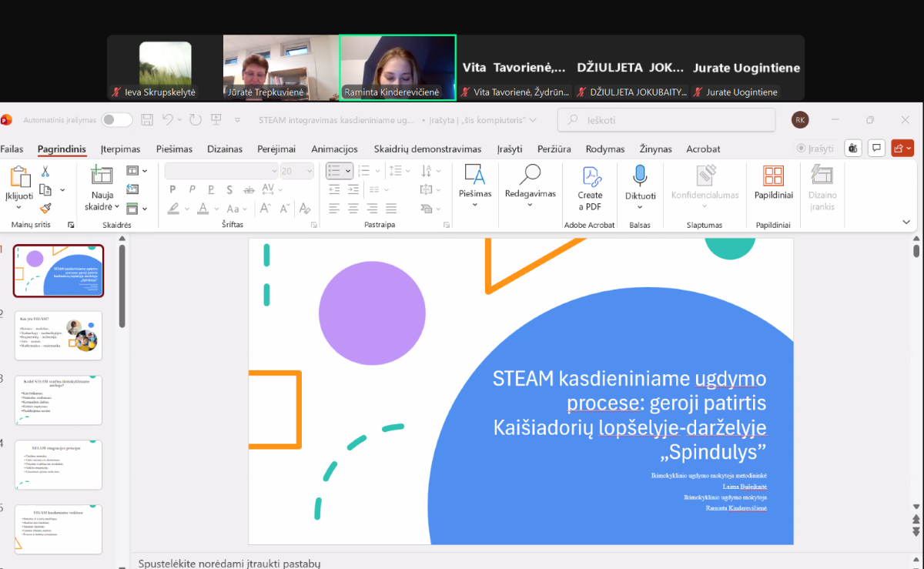
Task: Click the Create a PDF icon
Action: (x=590, y=176)
